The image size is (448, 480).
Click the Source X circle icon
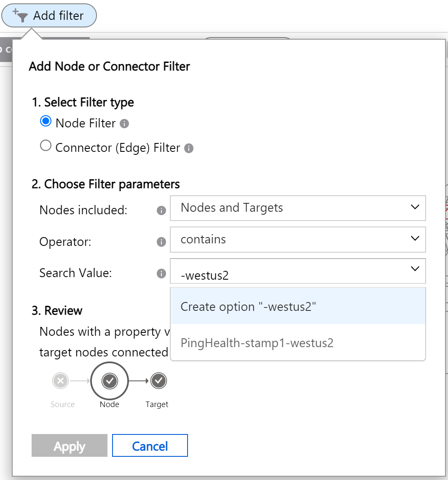point(60,381)
